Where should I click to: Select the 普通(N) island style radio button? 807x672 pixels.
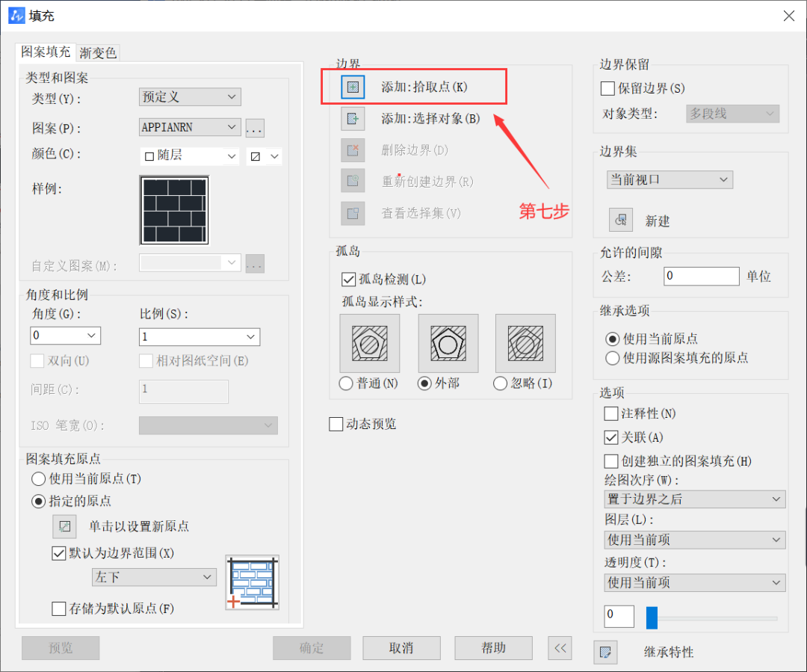(x=345, y=383)
